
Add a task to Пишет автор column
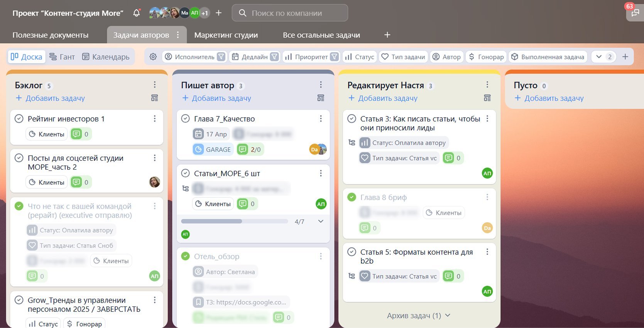(216, 98)
